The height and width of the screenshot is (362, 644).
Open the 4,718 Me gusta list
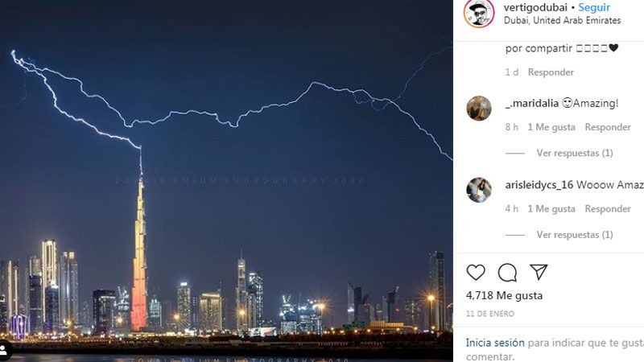(x=504, y=295)
